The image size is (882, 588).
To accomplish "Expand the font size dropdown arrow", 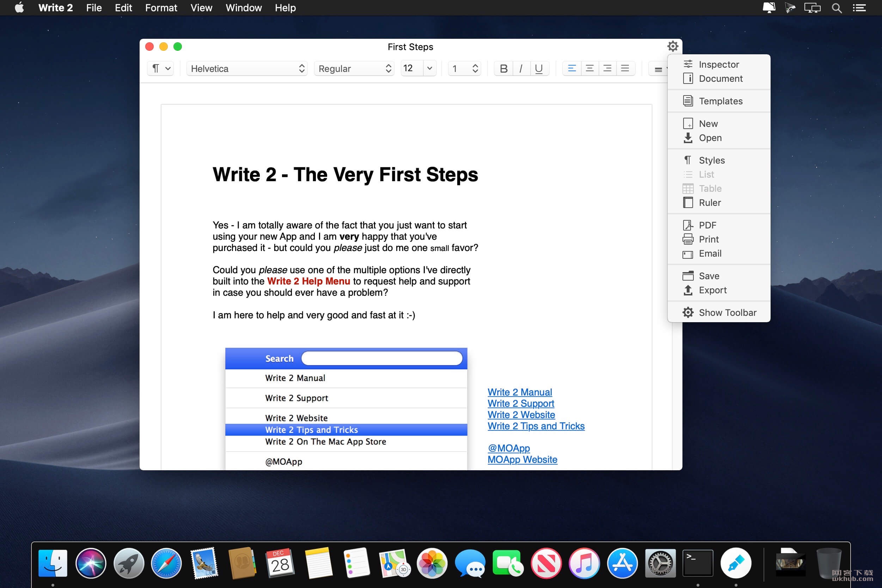I will coord(430,68).
